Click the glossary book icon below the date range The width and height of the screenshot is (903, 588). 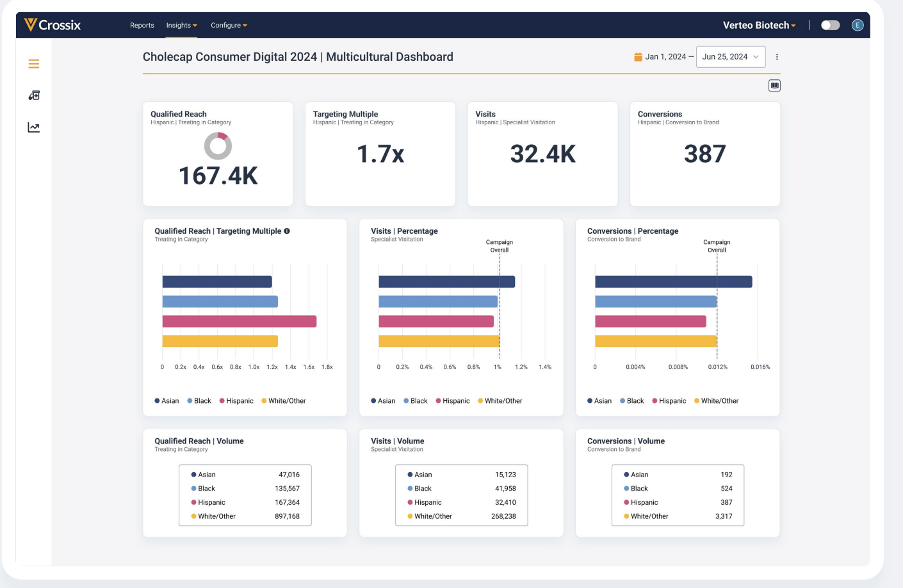(774, 85)
